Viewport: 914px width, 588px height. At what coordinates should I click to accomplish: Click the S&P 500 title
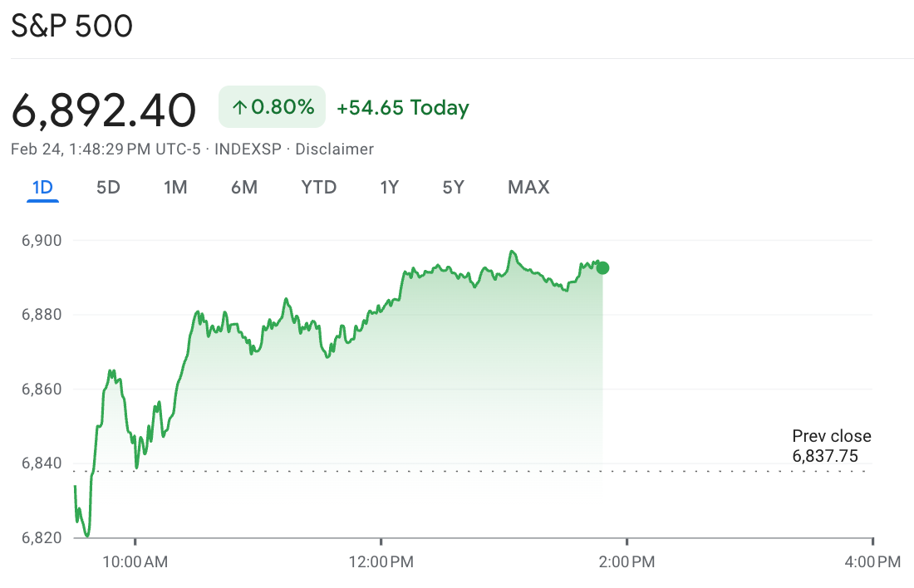point(71,26)
